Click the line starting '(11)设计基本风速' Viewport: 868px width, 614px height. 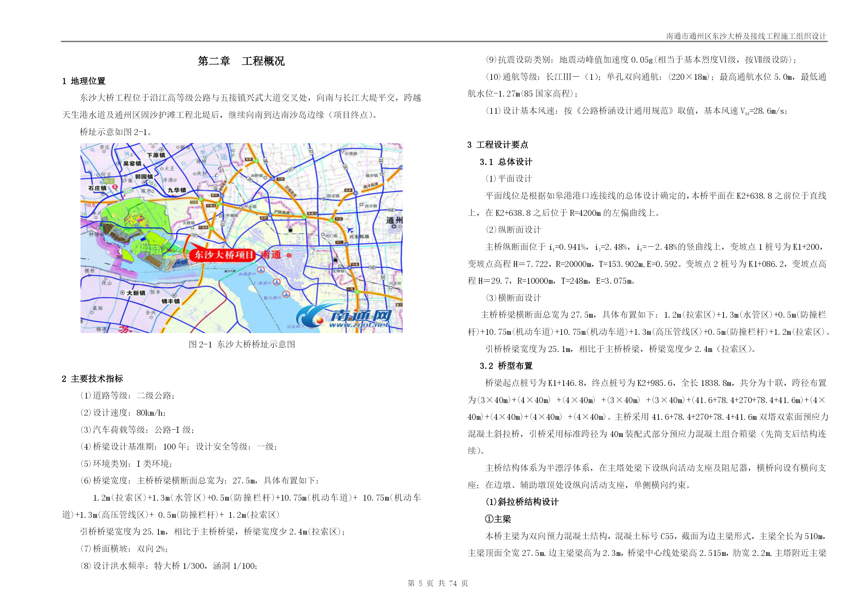637,111
